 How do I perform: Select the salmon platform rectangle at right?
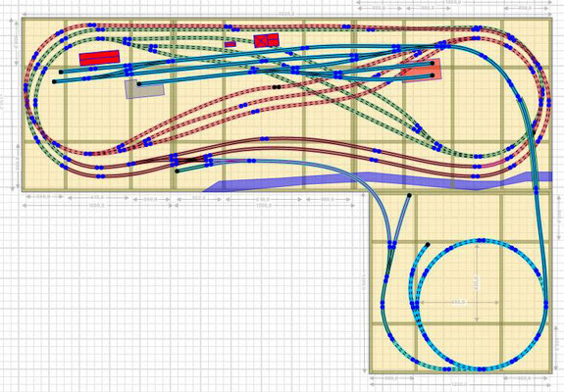[422, 71]
